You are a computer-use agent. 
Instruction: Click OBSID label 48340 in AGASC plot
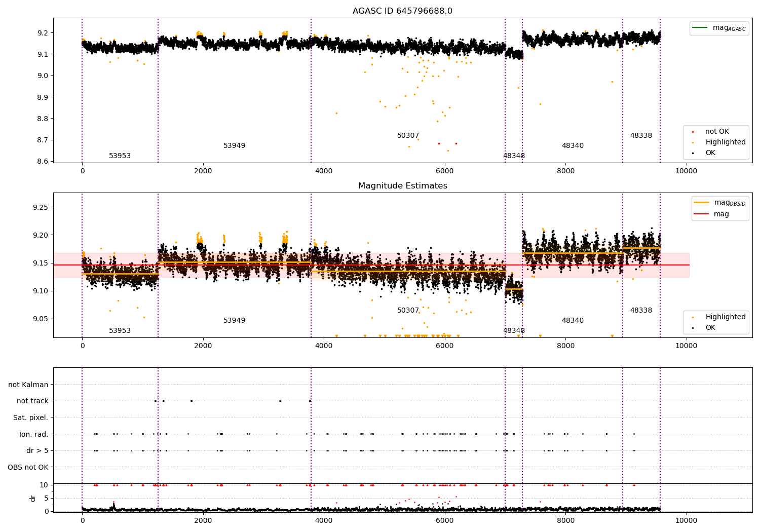pyautogui.click(x=573, y=146)
